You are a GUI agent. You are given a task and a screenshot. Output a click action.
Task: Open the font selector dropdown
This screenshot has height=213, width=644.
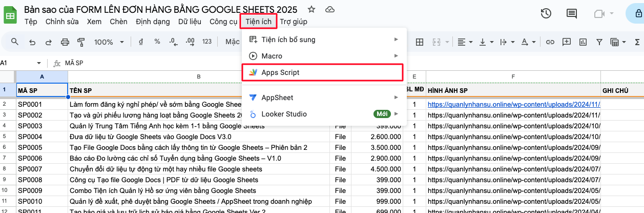(233, 42)
